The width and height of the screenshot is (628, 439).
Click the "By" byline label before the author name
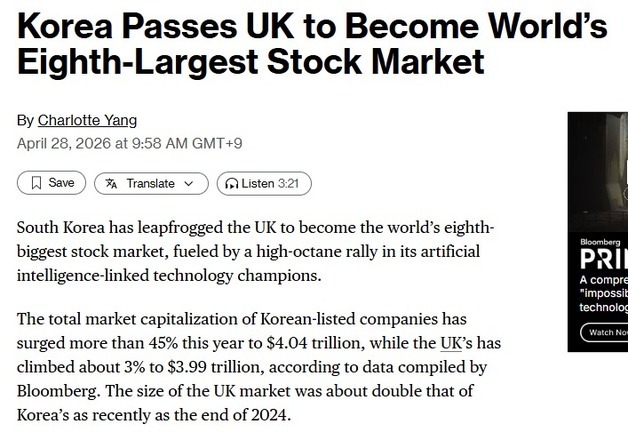point(25,120)
